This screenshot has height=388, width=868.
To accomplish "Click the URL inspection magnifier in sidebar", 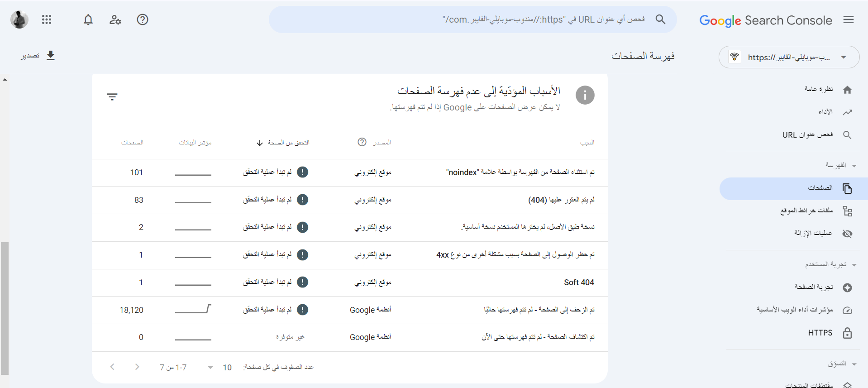I will pyautogui.click(x=848, y=135).
